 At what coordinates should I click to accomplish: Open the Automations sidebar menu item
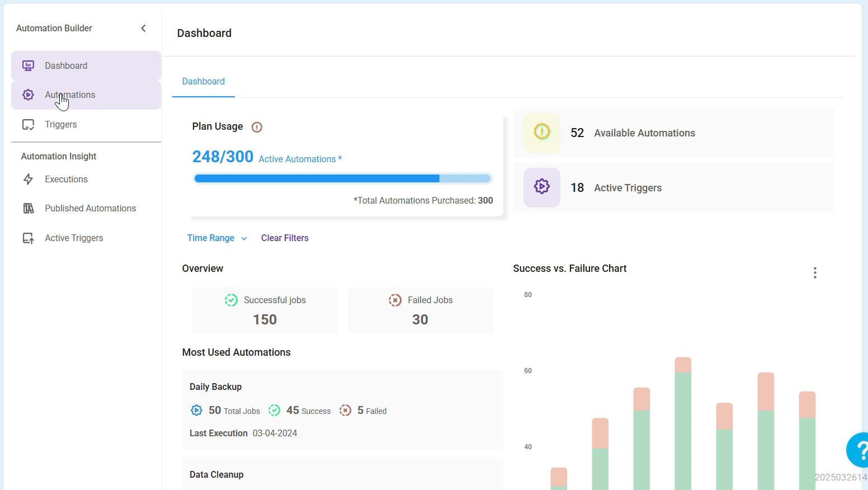coord(86,95)
